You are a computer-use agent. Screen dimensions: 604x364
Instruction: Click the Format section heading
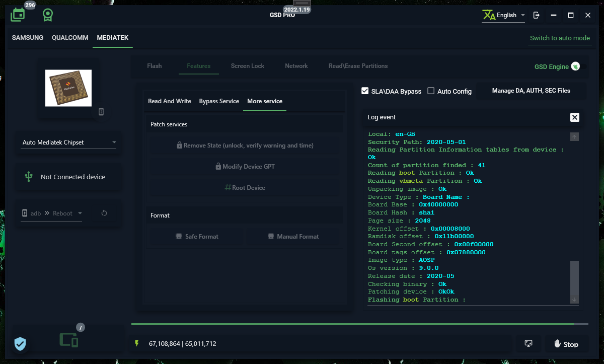(160, 215)
